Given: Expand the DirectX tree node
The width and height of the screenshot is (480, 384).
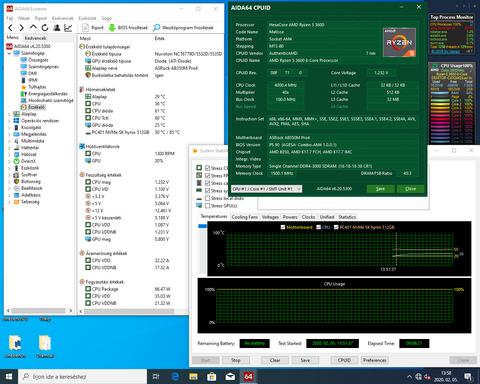Looking at the screenshot, I should [9, 161].
